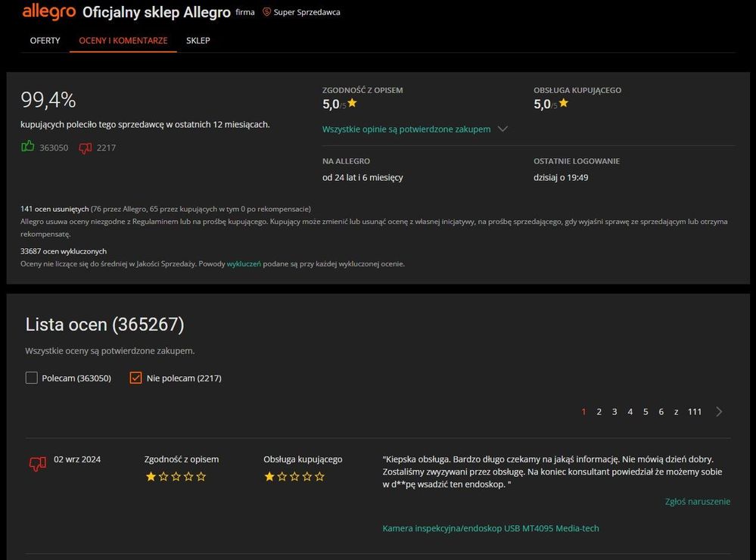Click the green thumbs-up icon beside 363050
Screen dimensions: 756x560
[28, 146]
